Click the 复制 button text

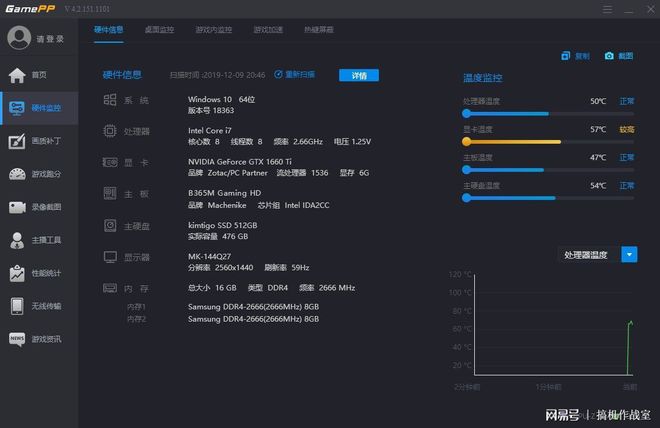click(x=583, y=56)
